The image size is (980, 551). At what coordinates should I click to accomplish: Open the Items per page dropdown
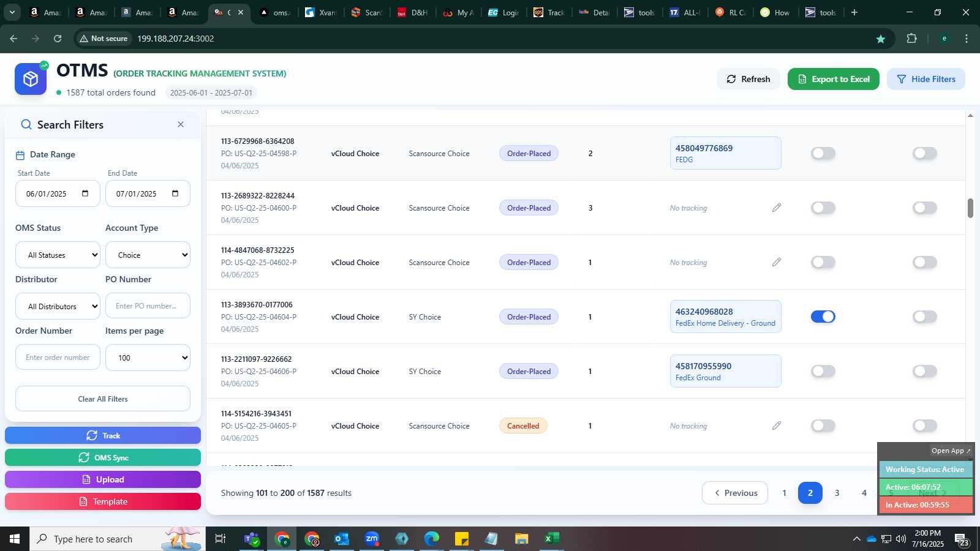148,358
